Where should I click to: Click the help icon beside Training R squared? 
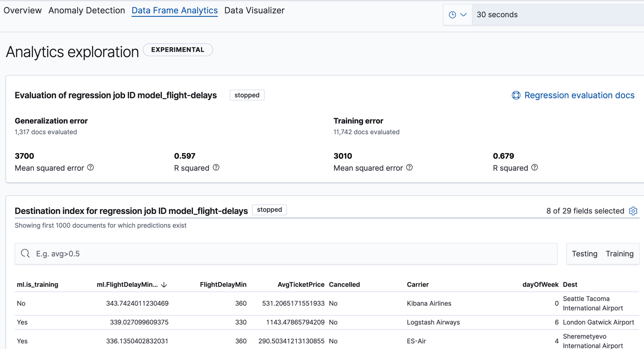click(x=535, y=168)
